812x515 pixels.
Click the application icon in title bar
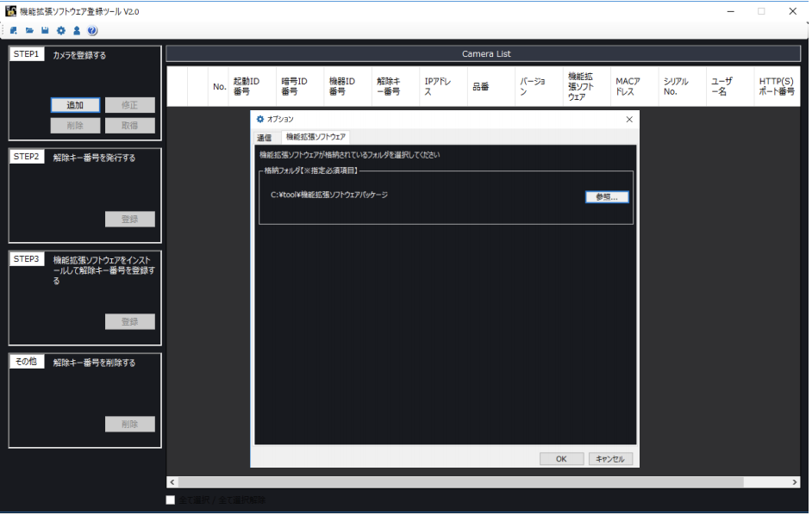point(12,10)
